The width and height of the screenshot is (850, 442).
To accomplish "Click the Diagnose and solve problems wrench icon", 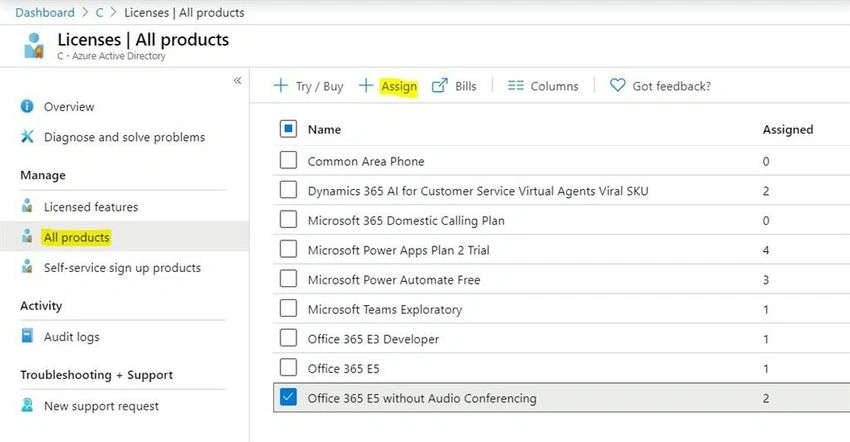I will (x=27, y=136).
